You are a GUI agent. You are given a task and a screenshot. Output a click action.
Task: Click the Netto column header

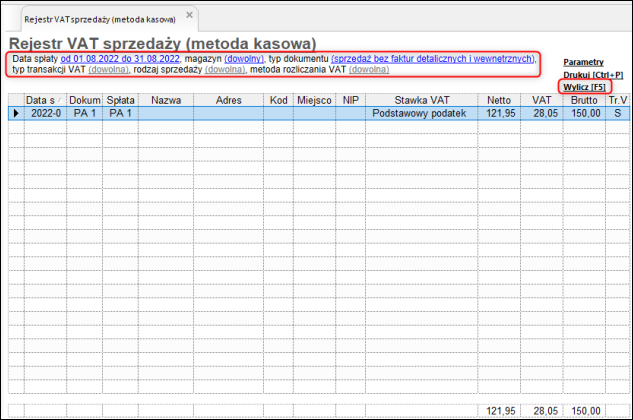499,100
